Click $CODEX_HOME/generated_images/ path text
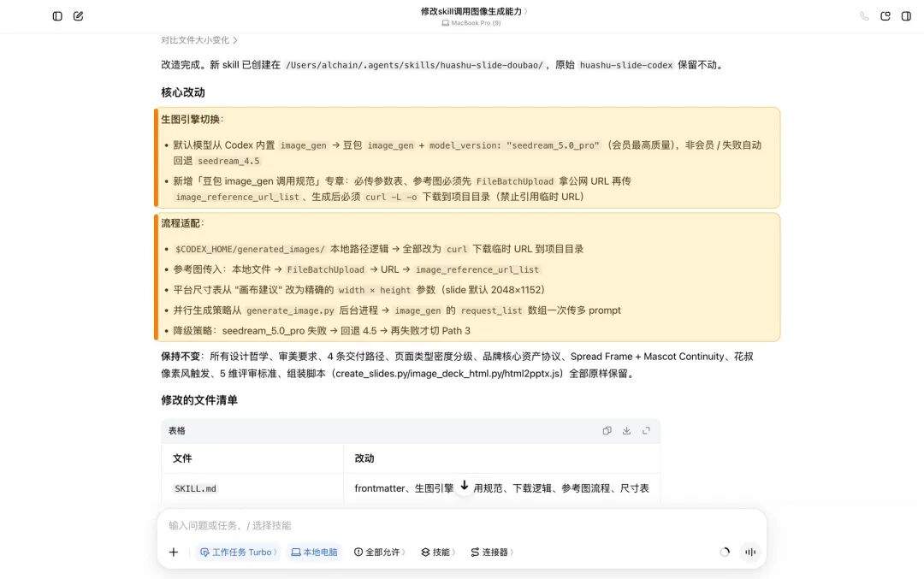The height and width of the screenshot is (579, 924). [250, 249]
